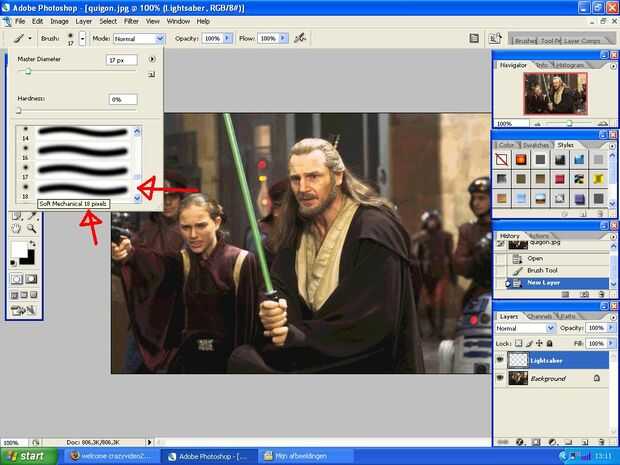Toggle lock transparent pixels
The image size is (620, 465).
click(x=519, y=343)
